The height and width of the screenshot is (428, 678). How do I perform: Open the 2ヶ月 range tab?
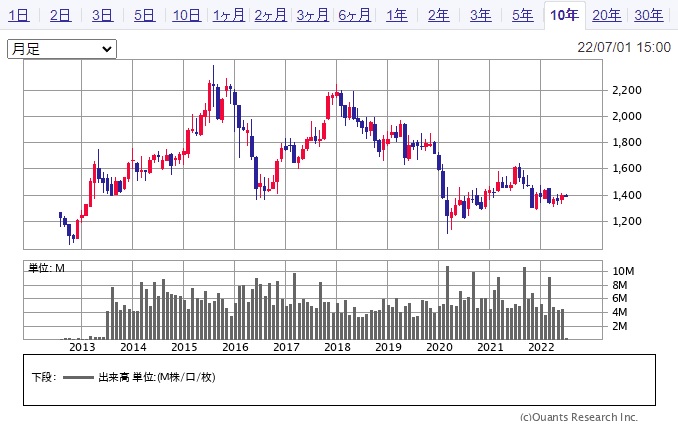tap(270, 15)
